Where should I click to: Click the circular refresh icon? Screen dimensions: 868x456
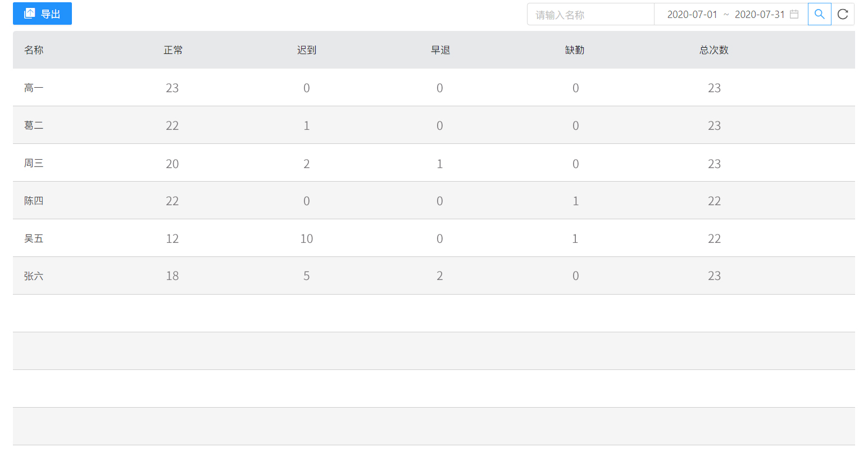843,15
